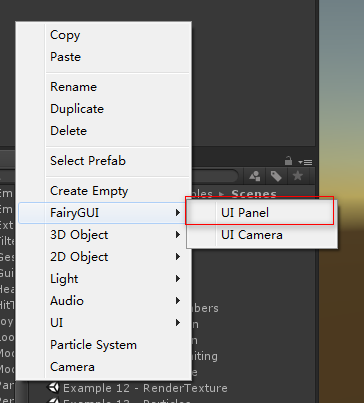This screenshot has width=364, height=403.
Task: Choose Particle System menu entry
Action: [104, 345]
